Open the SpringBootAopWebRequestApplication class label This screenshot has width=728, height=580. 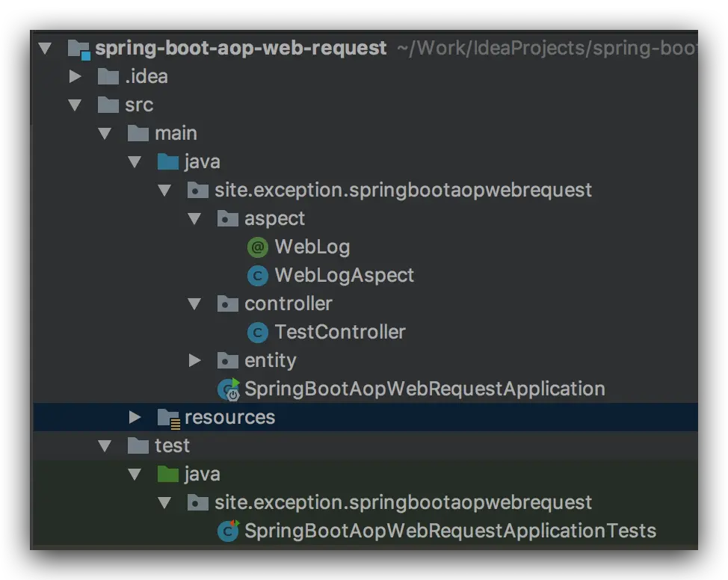click(425, 389)
